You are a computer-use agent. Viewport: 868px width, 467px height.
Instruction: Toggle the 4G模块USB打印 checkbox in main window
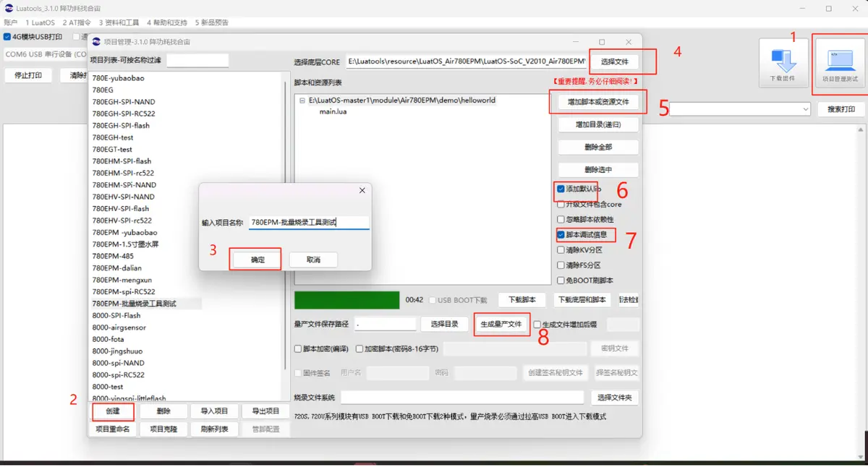click(x=7, y=36)
